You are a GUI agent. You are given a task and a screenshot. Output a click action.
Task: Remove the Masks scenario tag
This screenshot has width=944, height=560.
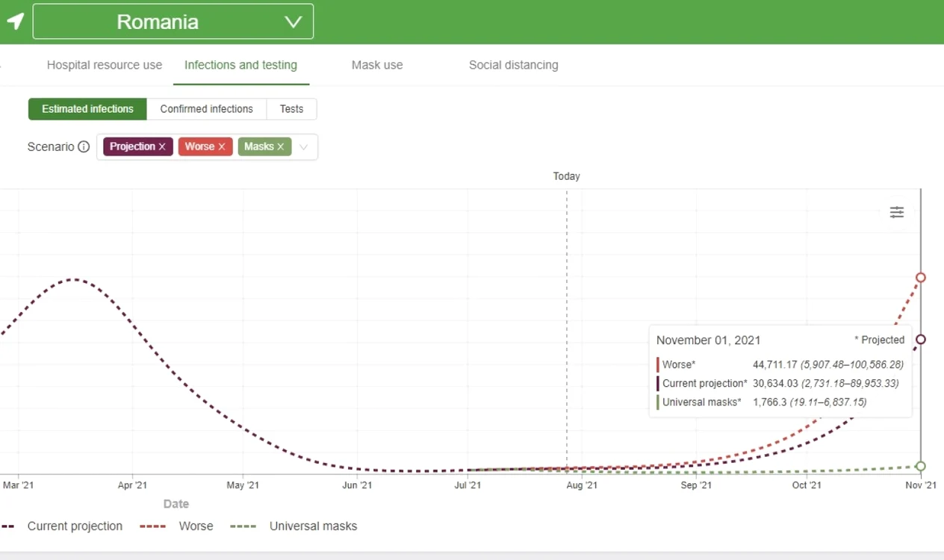click(281, 147)
